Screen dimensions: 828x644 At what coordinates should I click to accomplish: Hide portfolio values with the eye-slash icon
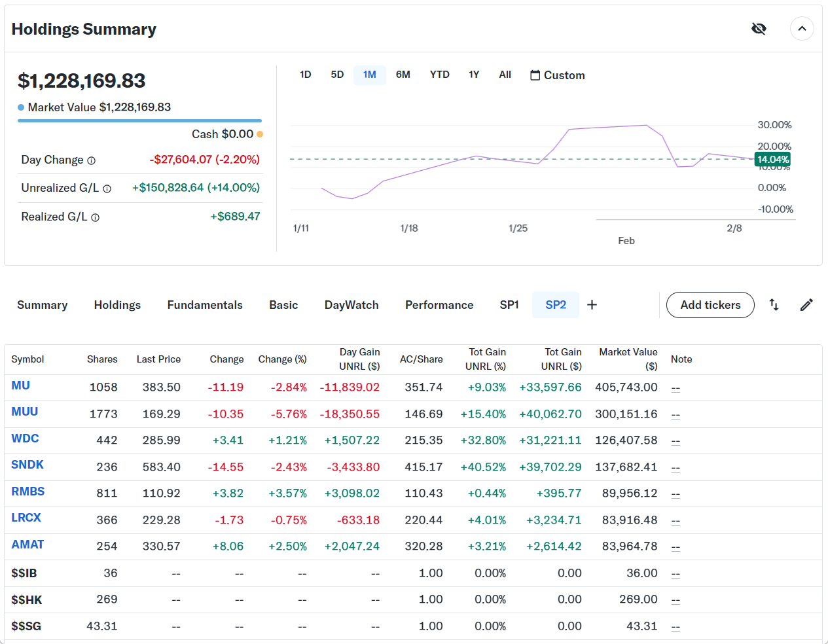pos(759,29)
